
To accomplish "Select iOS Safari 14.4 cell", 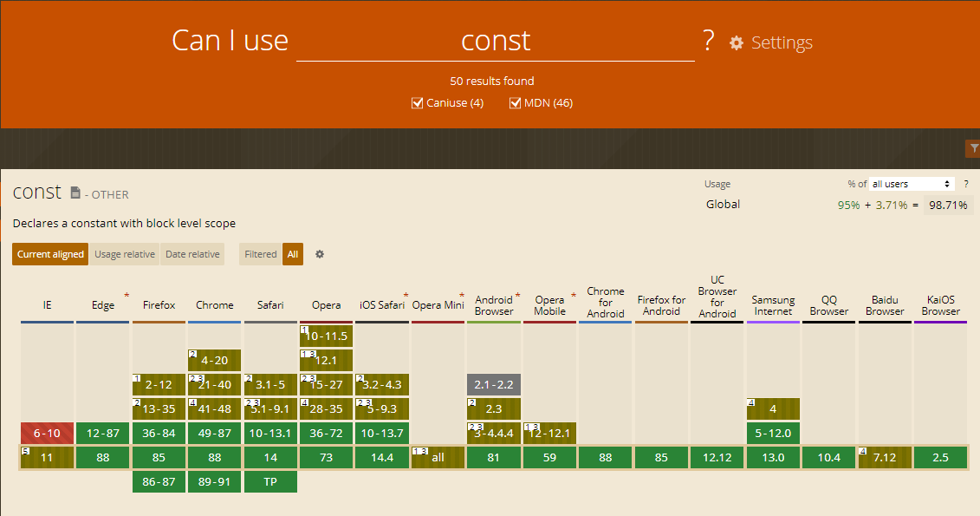I will tap(382, 458).
